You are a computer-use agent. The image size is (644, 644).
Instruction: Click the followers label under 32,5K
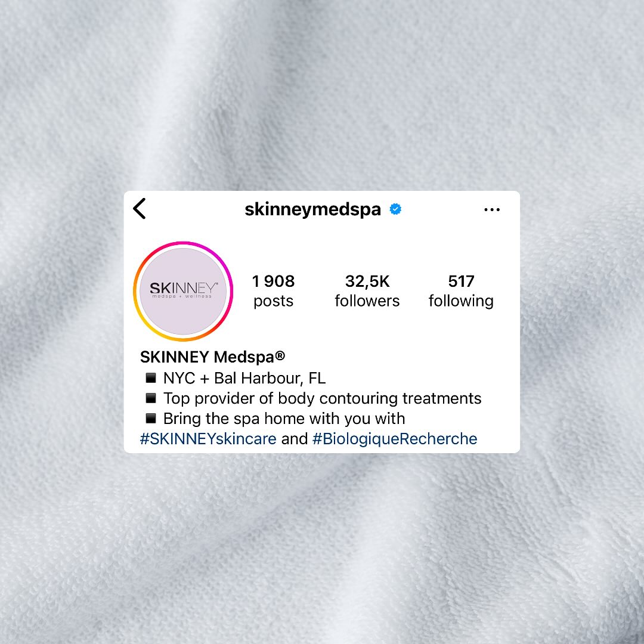[367, 301]
